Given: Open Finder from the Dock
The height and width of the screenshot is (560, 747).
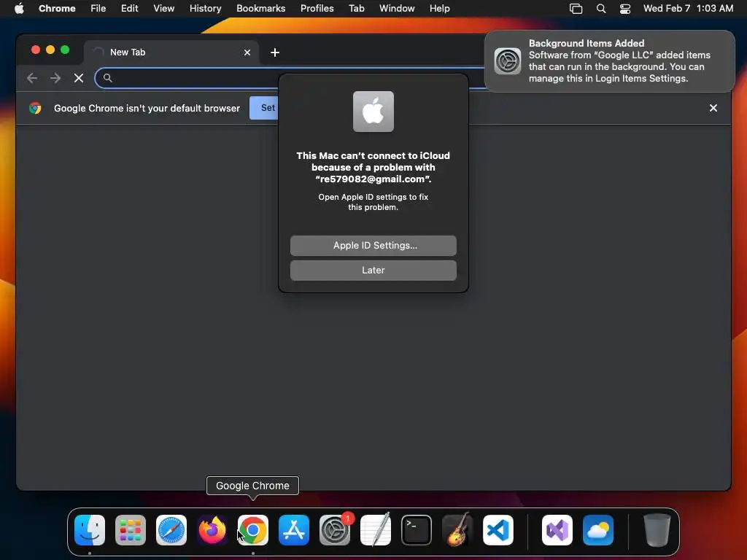Looking at the screenshot, I should (x=90, y=530).
